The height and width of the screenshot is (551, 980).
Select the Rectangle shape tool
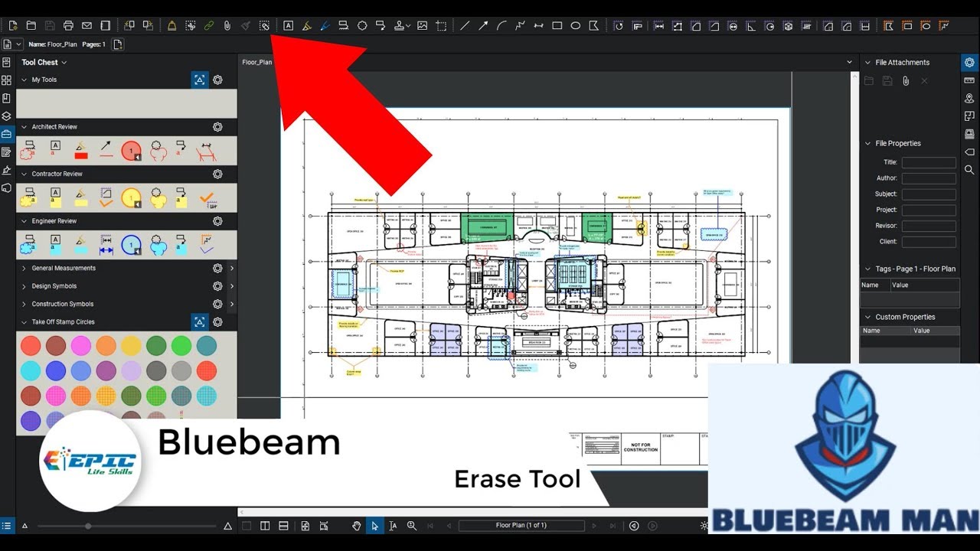pos(557,25)
